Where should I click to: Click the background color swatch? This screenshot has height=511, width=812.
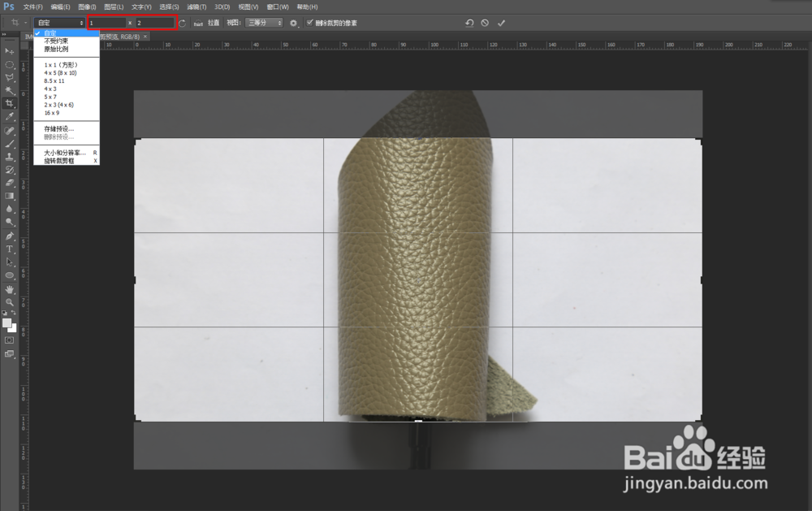[x=14, y=329]
